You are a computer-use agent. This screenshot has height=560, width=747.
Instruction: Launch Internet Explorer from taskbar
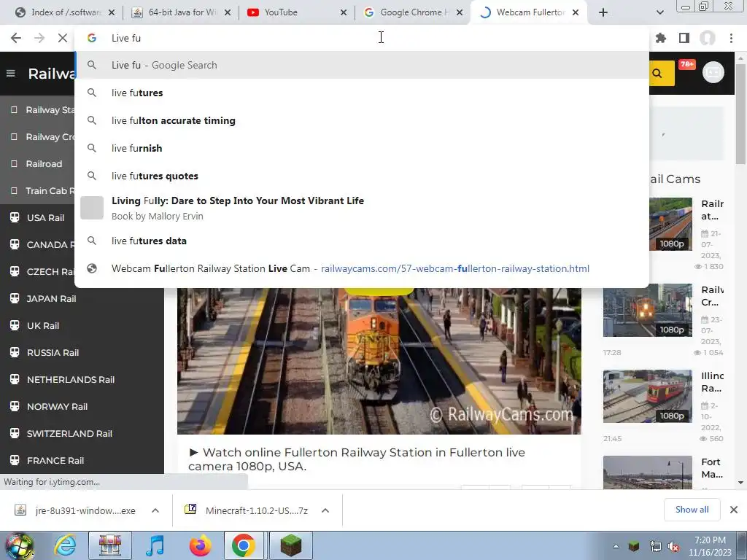[65, 545]
